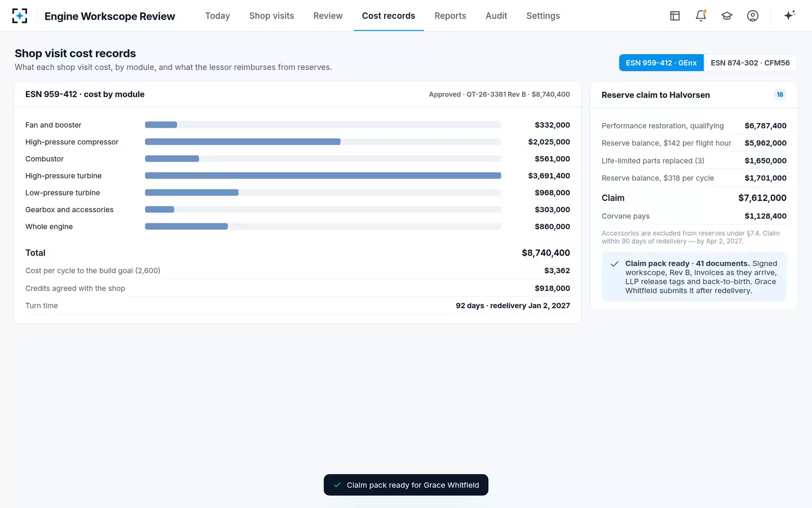Open the Shop visits tab
The height and width of the screenshot is (508, 812).
click(x=272, y=16)
